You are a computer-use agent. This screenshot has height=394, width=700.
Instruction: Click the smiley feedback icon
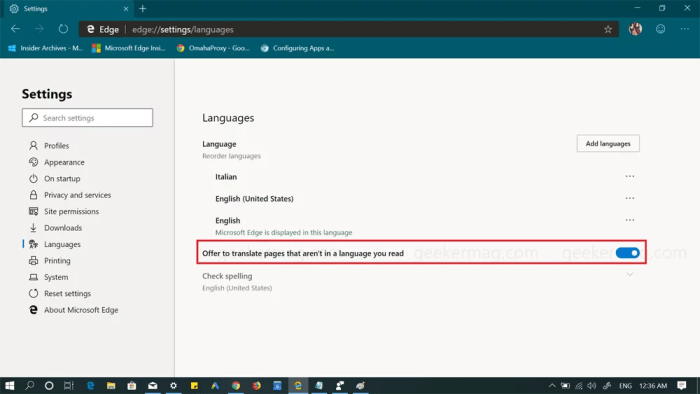[x=660, y=29]
